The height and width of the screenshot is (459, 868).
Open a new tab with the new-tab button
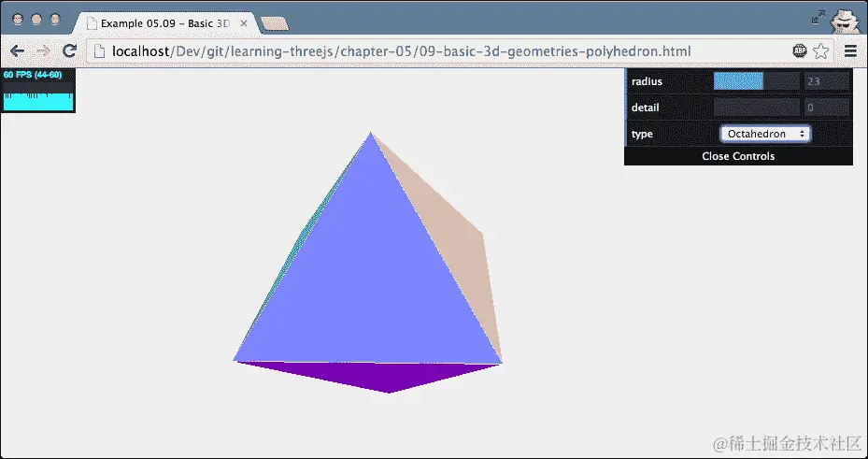[275, 23]
